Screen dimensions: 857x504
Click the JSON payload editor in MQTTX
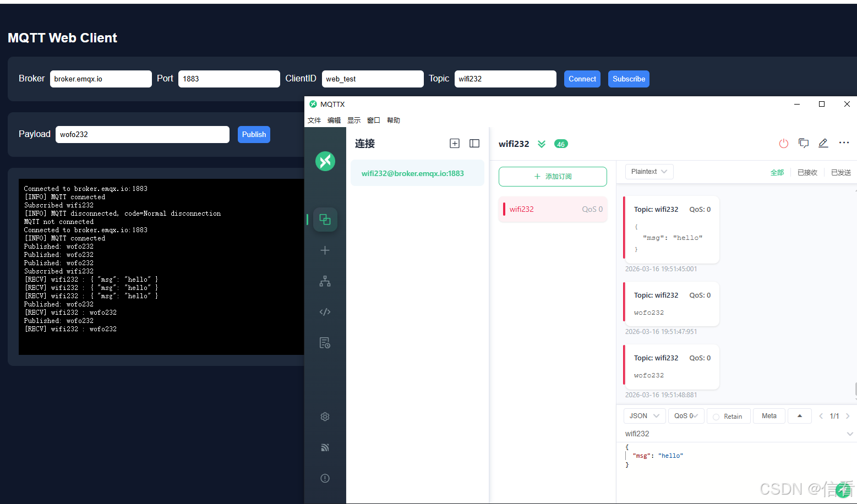click(x=736, y=473)
